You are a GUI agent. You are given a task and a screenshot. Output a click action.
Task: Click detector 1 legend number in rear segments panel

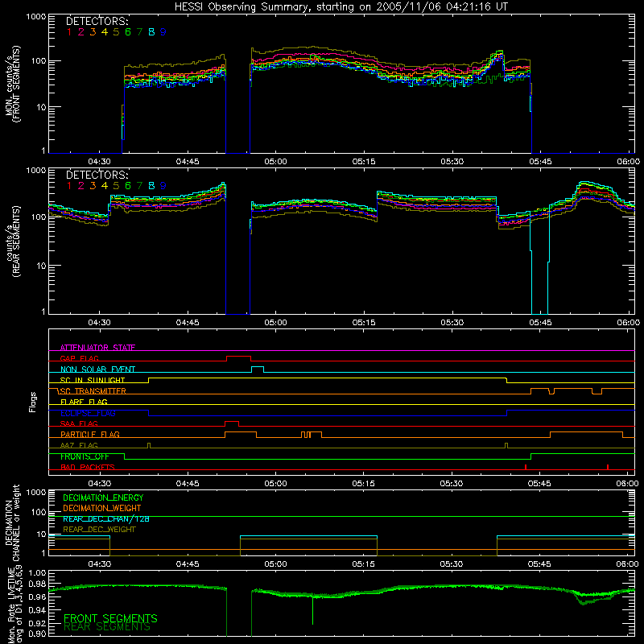pos(69,186)
